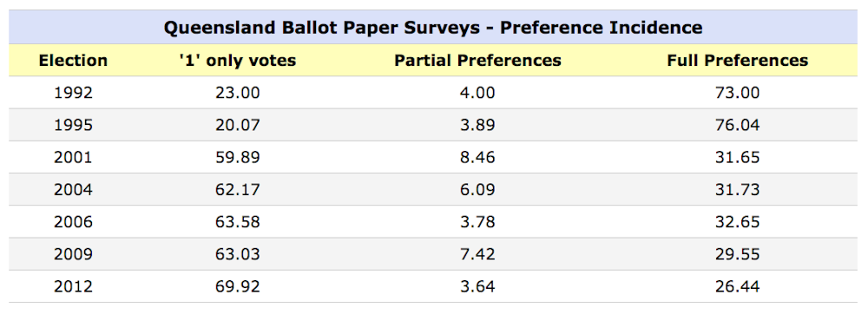Select the 76.04 full preferences value
Viewport: 868px width, 314px height.
(737, 125)
